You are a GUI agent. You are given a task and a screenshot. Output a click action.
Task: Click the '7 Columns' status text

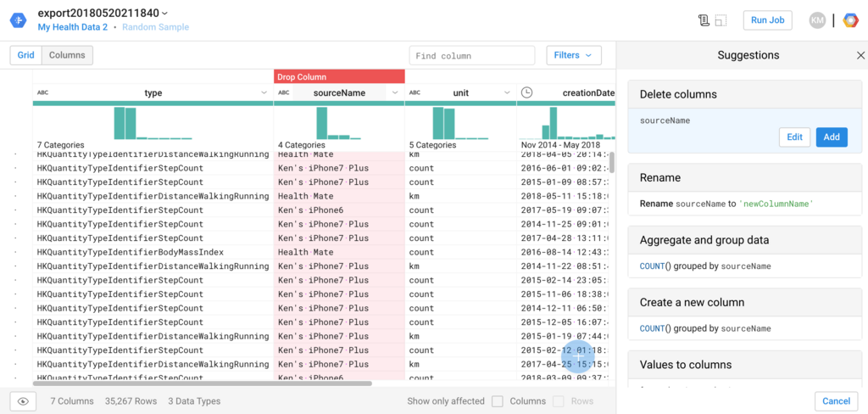pyautogui.click(x=72, y=401)
